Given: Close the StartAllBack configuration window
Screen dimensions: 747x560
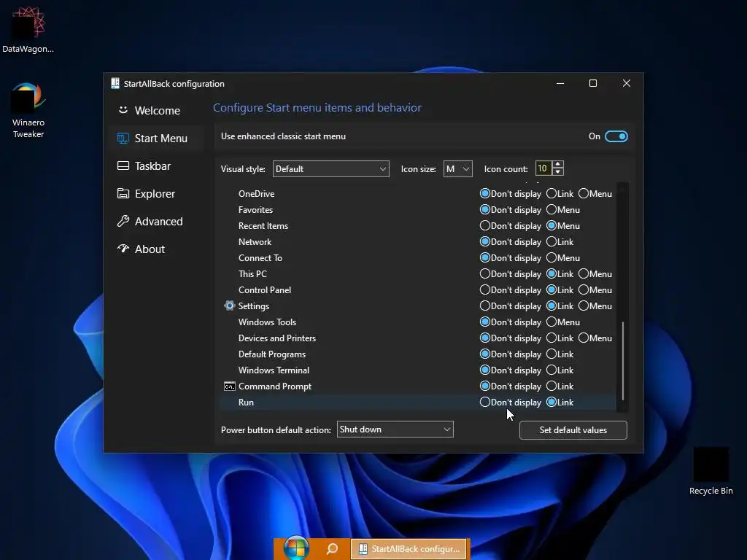Looking at the screenshot, I should click(x=627, y=83).
